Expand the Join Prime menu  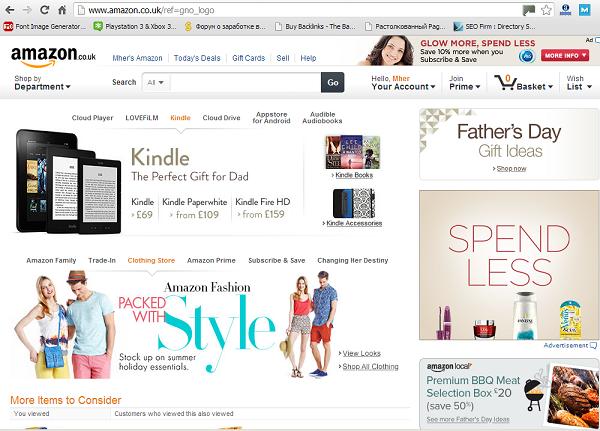coord(465,83)
